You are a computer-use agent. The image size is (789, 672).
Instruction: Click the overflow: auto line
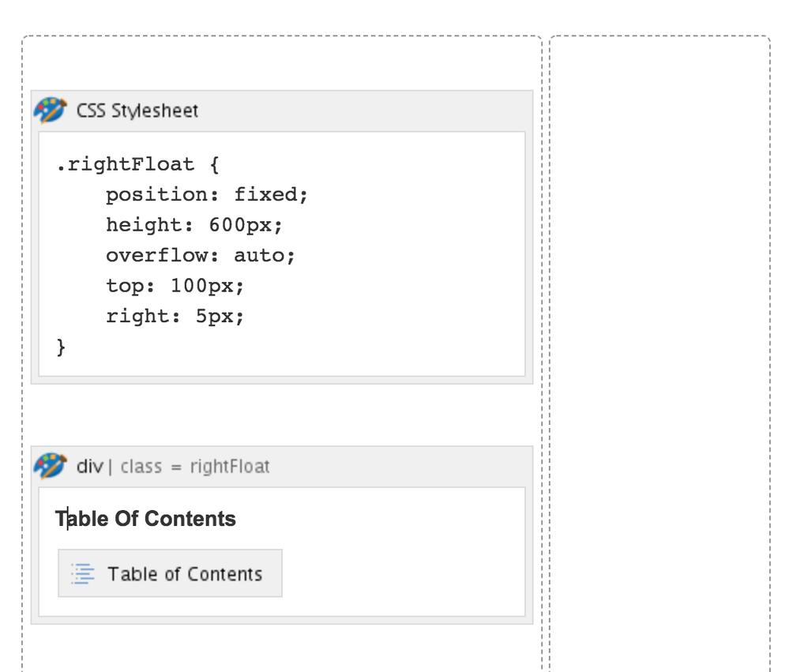(201, 256)
